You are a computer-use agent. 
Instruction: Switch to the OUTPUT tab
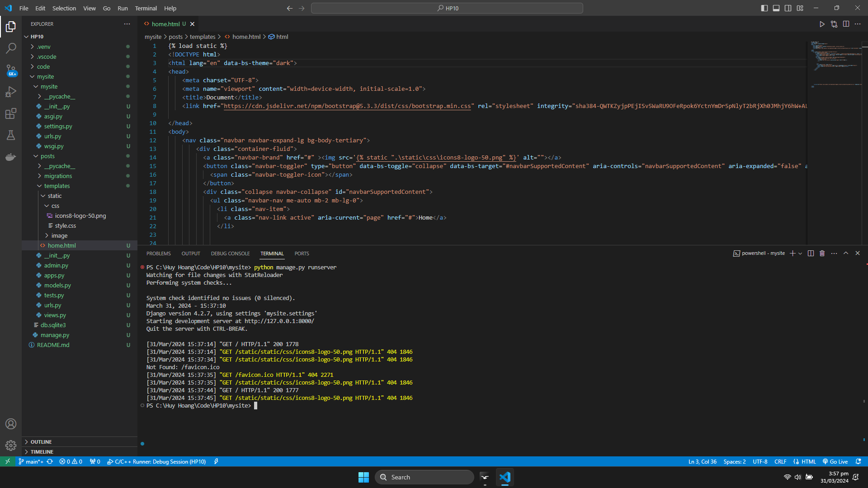[191, 253]
